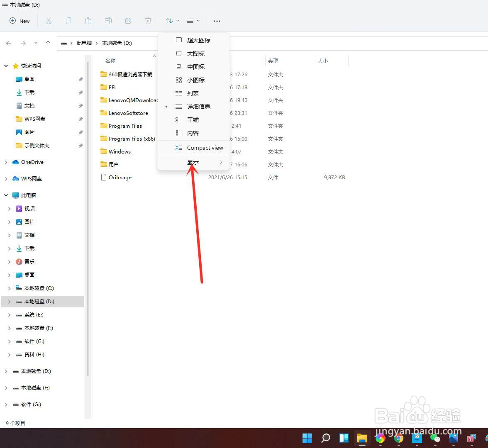Open 音乐 under 此电脑

[x=25, y=262]
